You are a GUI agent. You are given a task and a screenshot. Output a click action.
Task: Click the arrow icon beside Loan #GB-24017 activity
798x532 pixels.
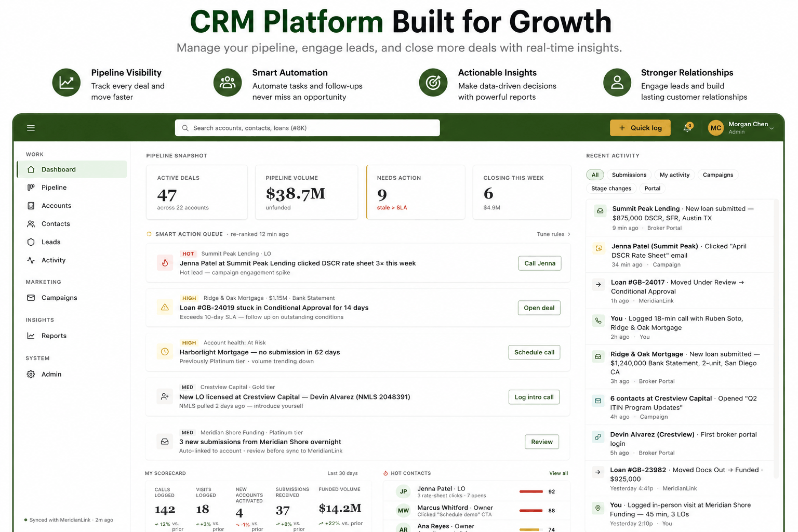click(x=598, y=285)
